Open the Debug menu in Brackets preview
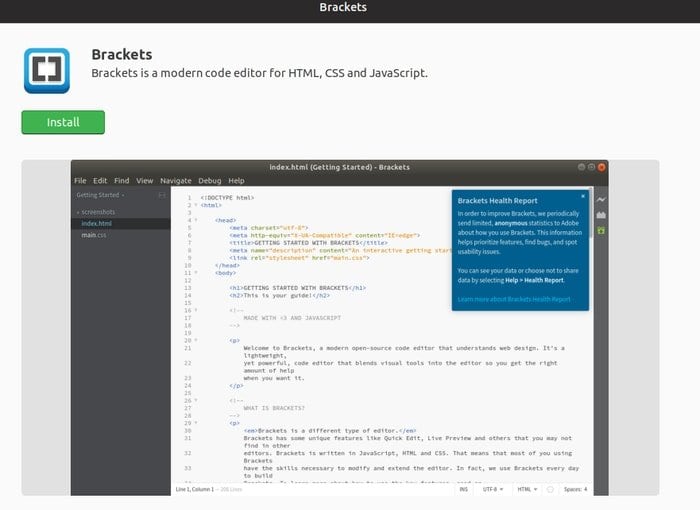The image size is (700, 510). 210,180
